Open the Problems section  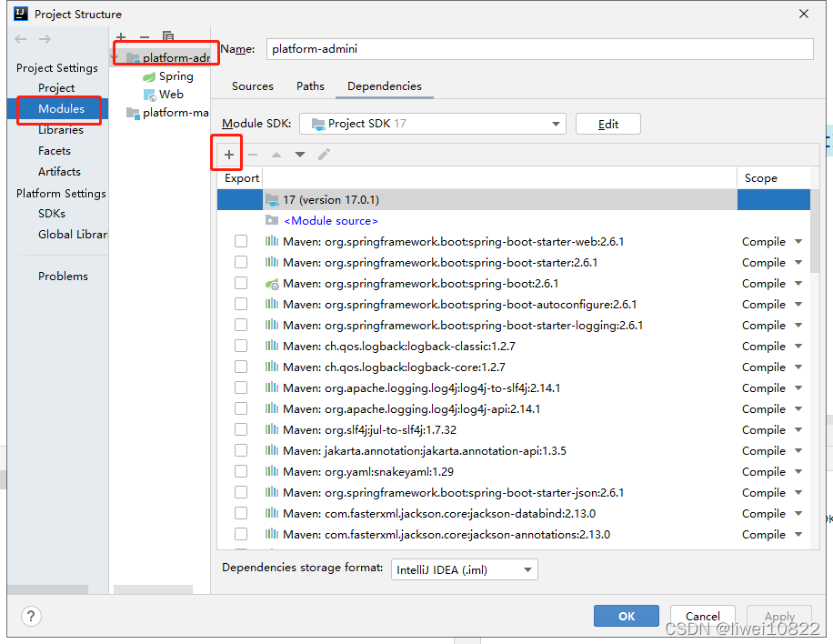64,277
